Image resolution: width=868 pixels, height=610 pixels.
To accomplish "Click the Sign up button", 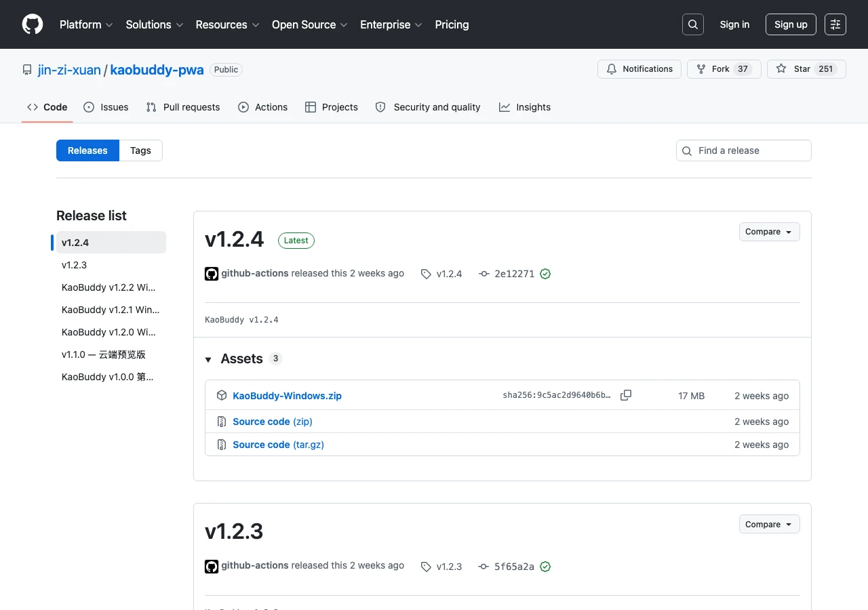I will click(x=791, y=24).
